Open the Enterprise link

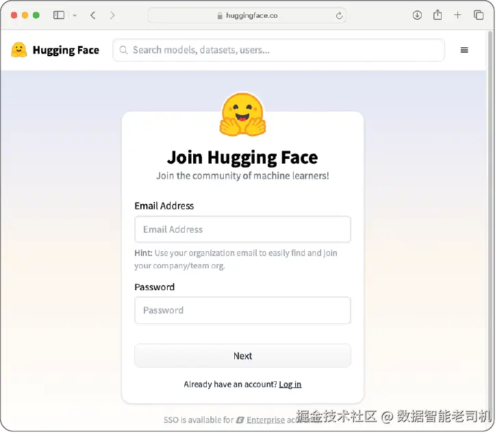pyautogui.click(x=266, y=420)
